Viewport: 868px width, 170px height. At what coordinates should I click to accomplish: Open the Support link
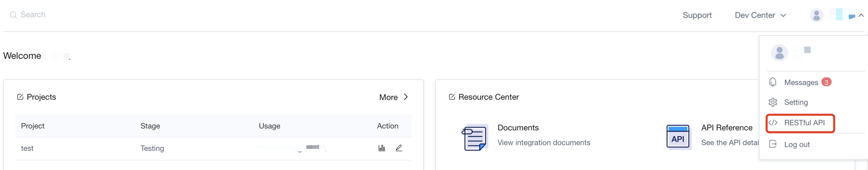(x=697, y=15)
